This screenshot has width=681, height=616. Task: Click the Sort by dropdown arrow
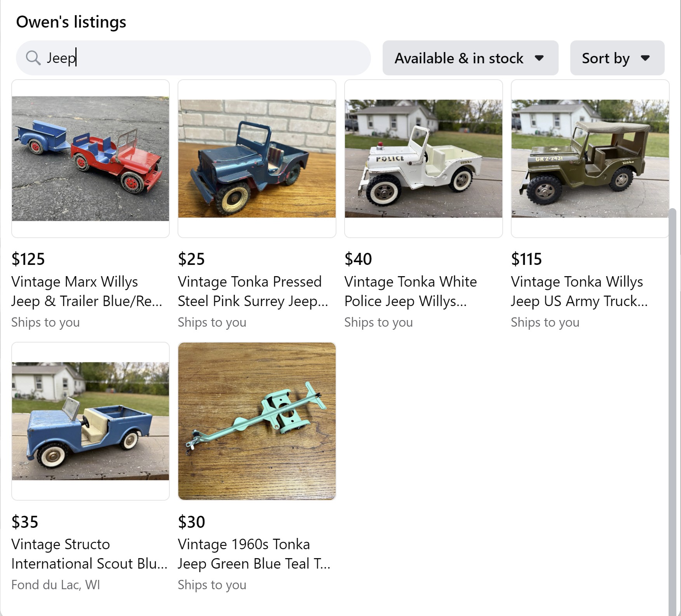[645, 58]
